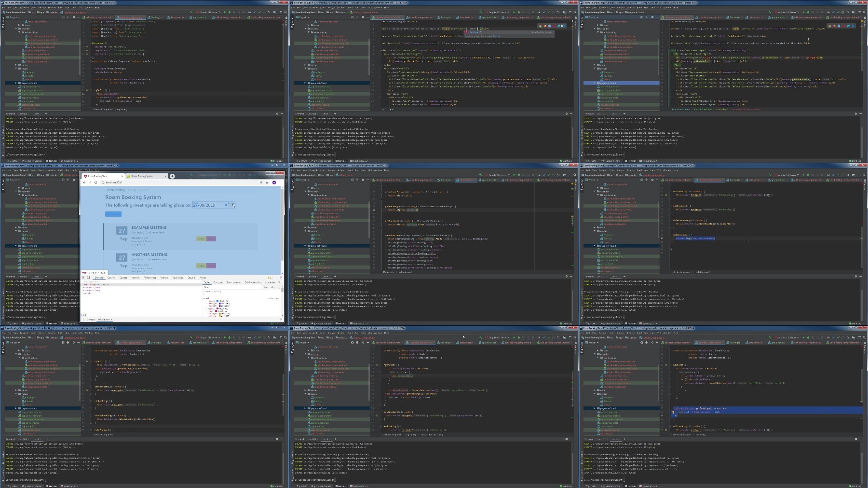Viewport: 868px width, 488px height.
Task: Activate DevTools inspect element picker
Action: point(83,278)
